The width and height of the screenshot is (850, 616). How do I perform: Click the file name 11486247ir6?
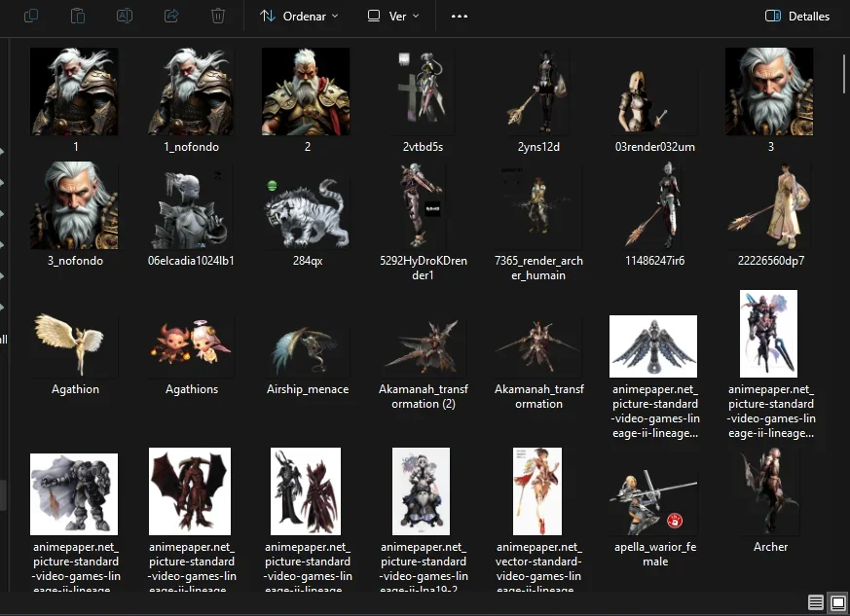pyautogui.click(x=654, y=261)
